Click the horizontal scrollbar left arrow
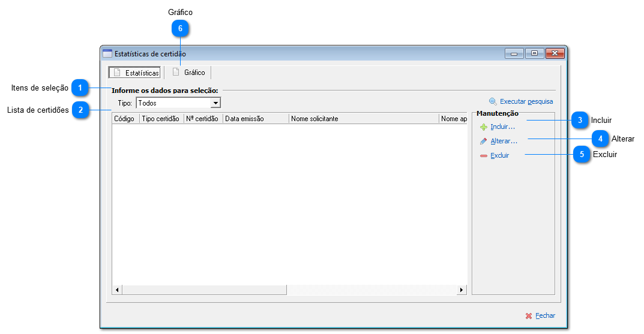This screenshot has width=644, height=334. (x=117, y=290)
